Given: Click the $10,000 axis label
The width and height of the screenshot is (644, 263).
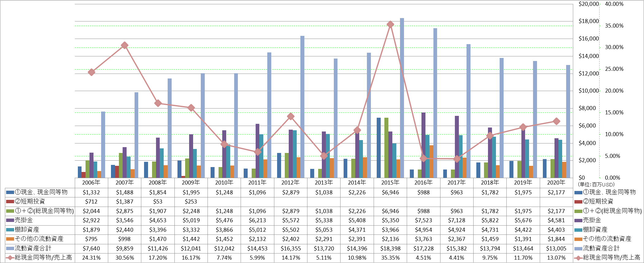Looking at the screenshot, I should [589, 91].
